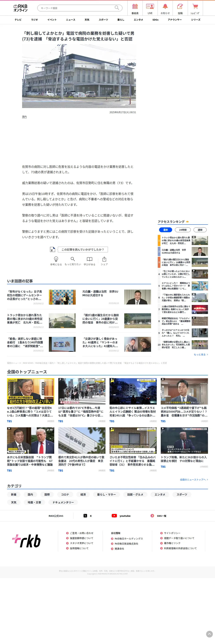Open the 投稿 submission icon
215x644 pixels.
[x=180, y=7]
